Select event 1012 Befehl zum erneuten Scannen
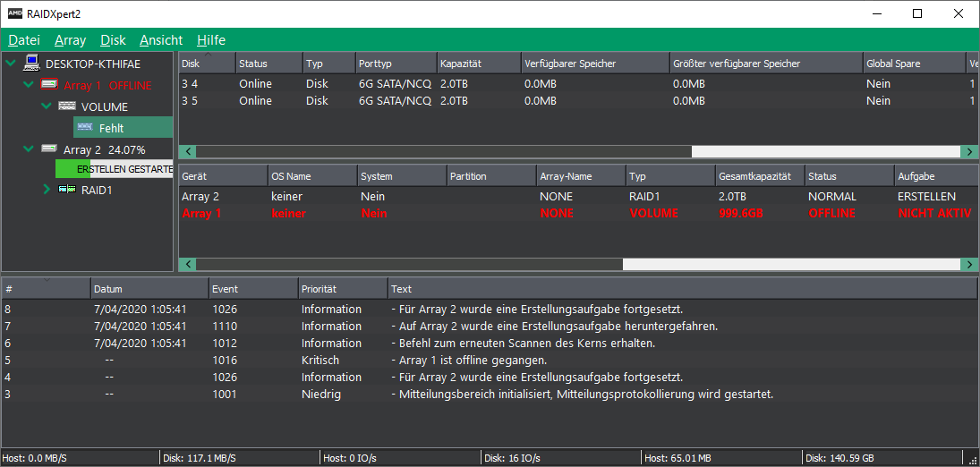Viewport: 980px width, 467px height. pos(490,344)
